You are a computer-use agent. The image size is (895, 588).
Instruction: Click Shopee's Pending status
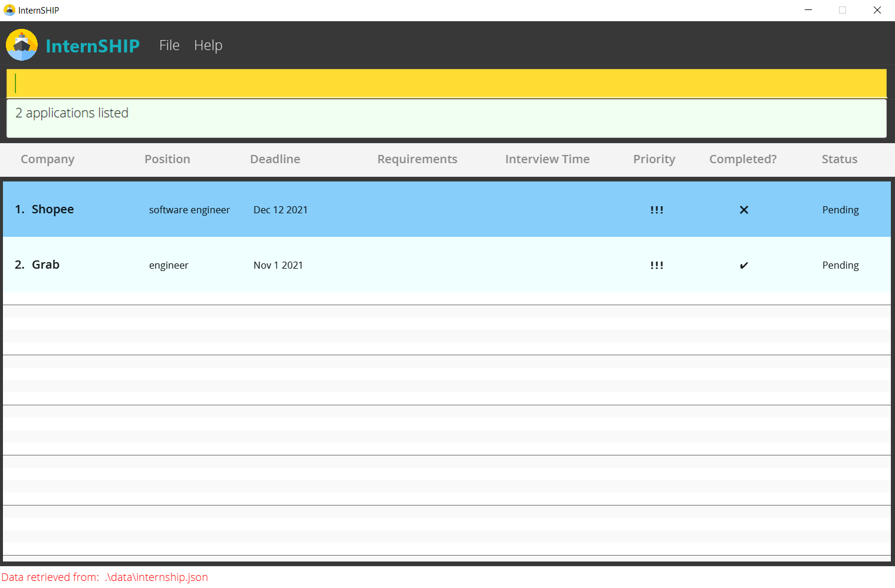coord(841,210)
